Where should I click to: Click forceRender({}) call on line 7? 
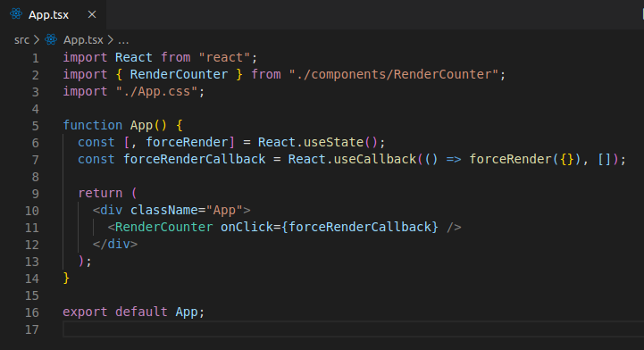(x=525, y=159)
